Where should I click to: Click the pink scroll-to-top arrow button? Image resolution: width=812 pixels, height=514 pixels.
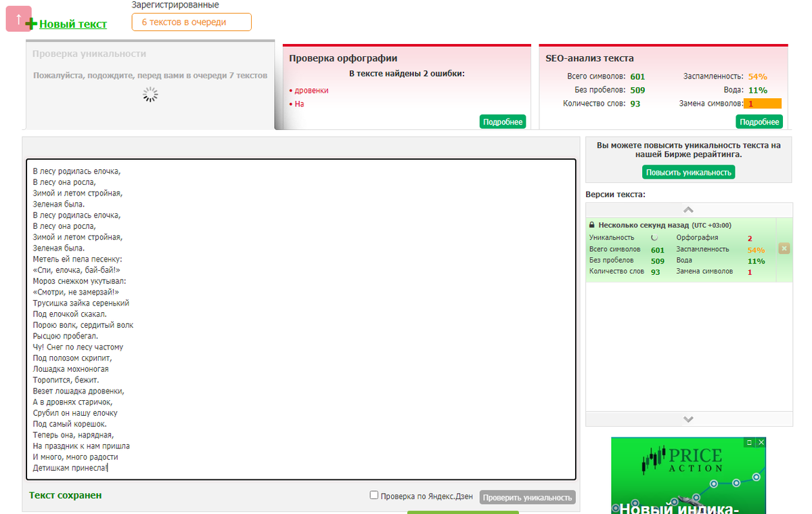(18, 18)
